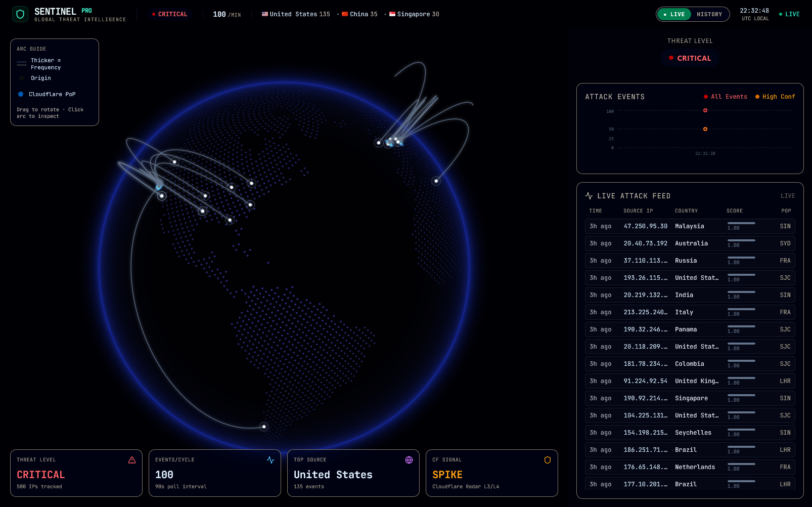
Task: Click the China 35 count in header
Action: [x=359, y=14]
